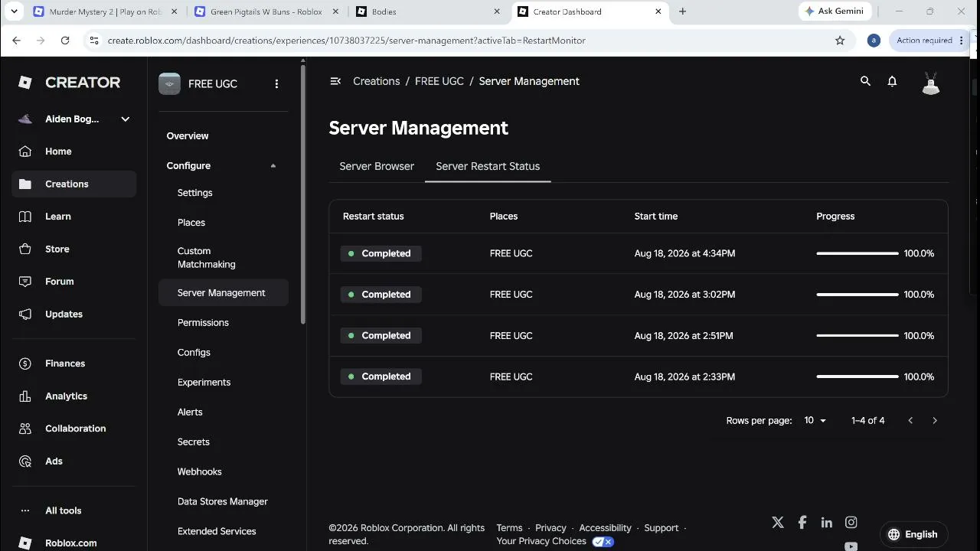Switch to Green Pigtails W Buns tab
Image resolution: width=980 pixels, height=551 pixels.
(266, 11)
